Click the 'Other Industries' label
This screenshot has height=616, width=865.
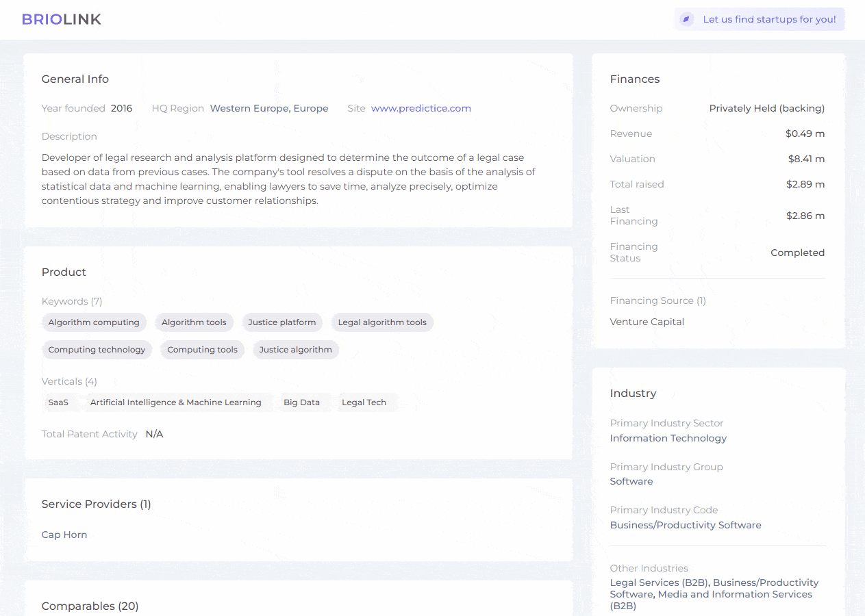click(649, 568)
